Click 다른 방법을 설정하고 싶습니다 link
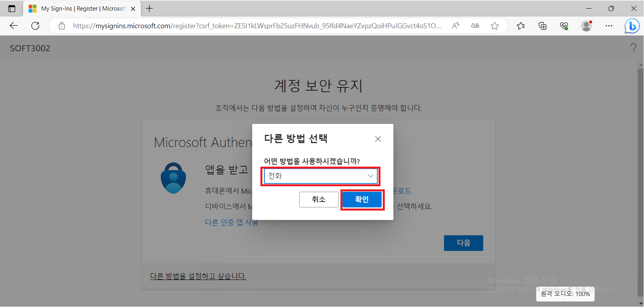Image resolution: width=644 pixels, height=307 pixels. [x=198, y=276]
